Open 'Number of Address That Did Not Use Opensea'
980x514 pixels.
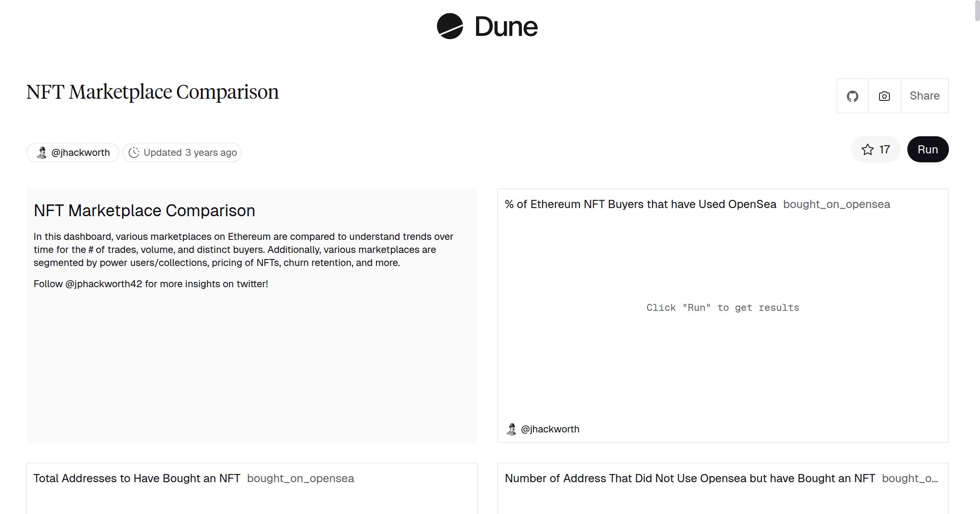[x=690, y=479]
